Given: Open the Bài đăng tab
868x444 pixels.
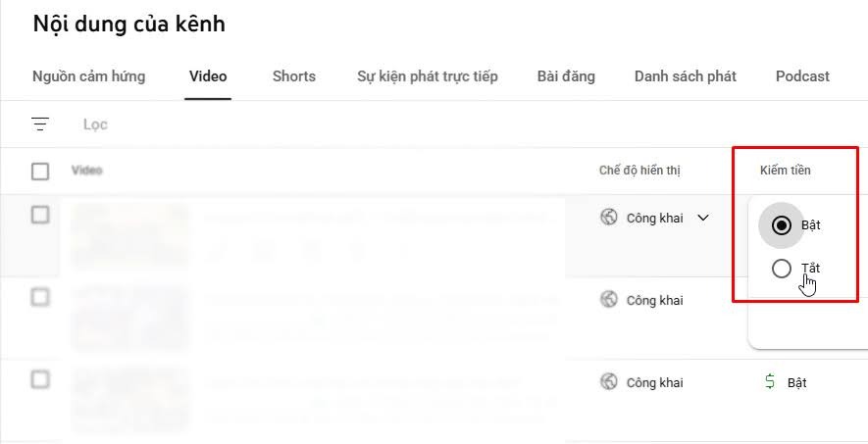Looking at the screenshot, I should [566, 76].
